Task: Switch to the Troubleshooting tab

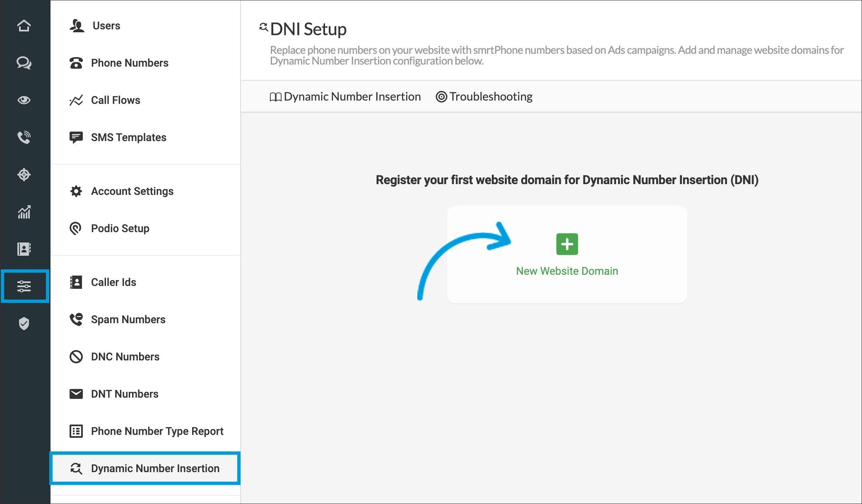Action: tap(484, 97)
